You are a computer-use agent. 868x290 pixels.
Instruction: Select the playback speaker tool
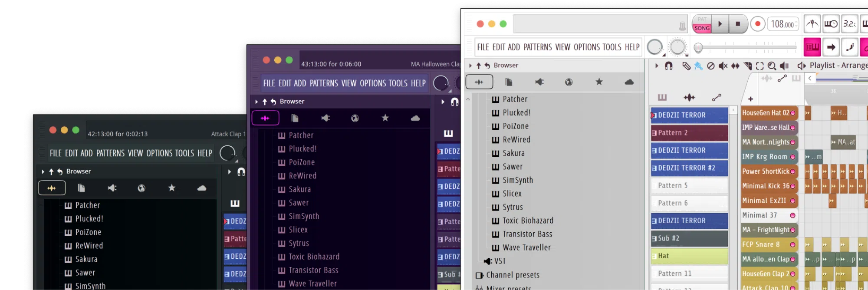click(784, 66)
